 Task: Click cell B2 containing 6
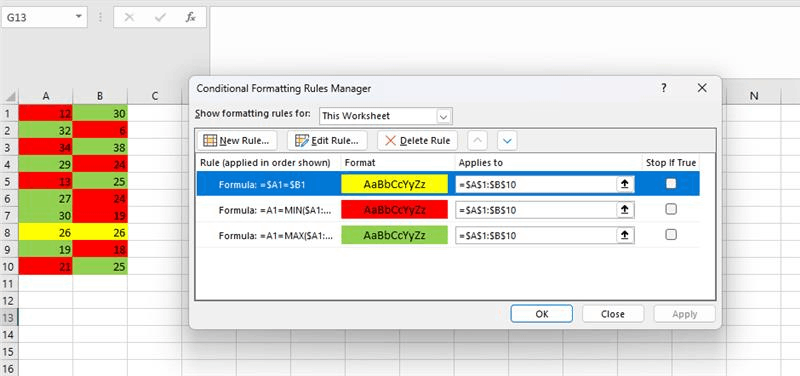[x=100, y=130]
